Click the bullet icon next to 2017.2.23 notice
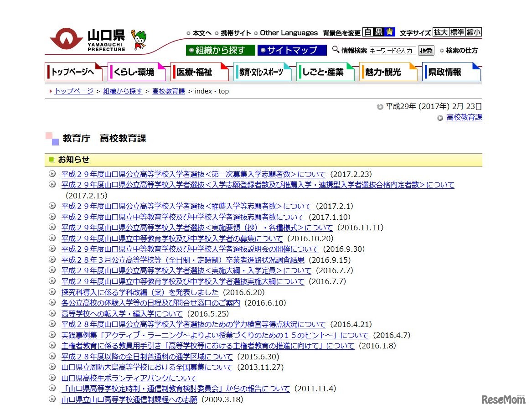 (52, 174)
